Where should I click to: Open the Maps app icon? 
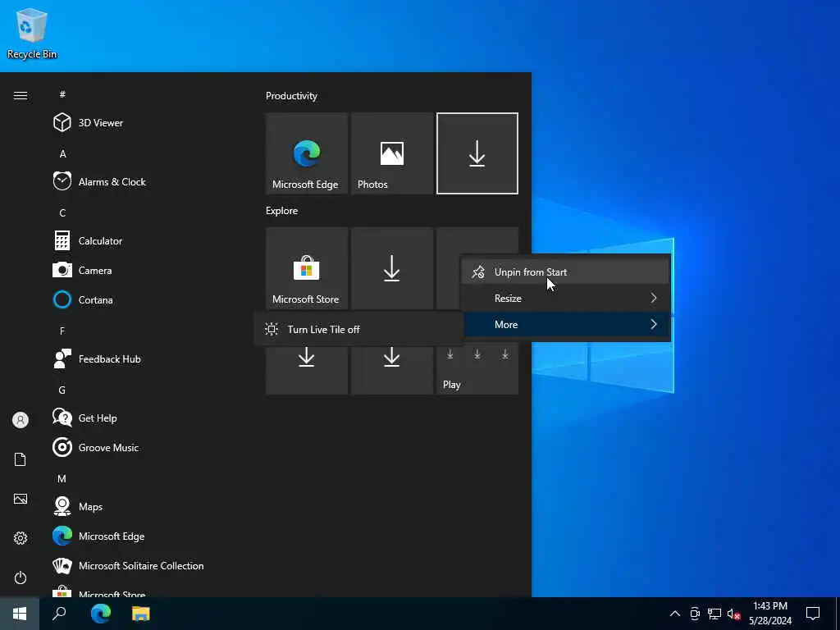[x=62, y=506]
